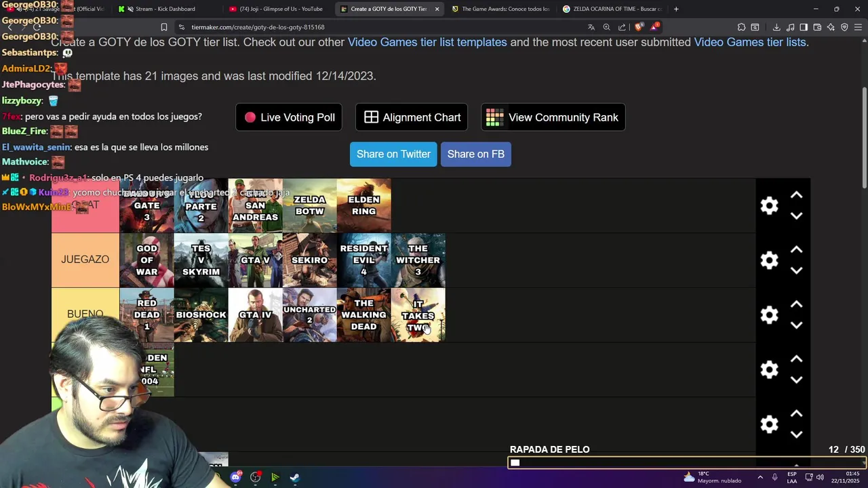Open settings gear for the JUEGAZO row
The width and height of the screenshot is (868, 488).
pyautogui.click(x=769, y=260)
